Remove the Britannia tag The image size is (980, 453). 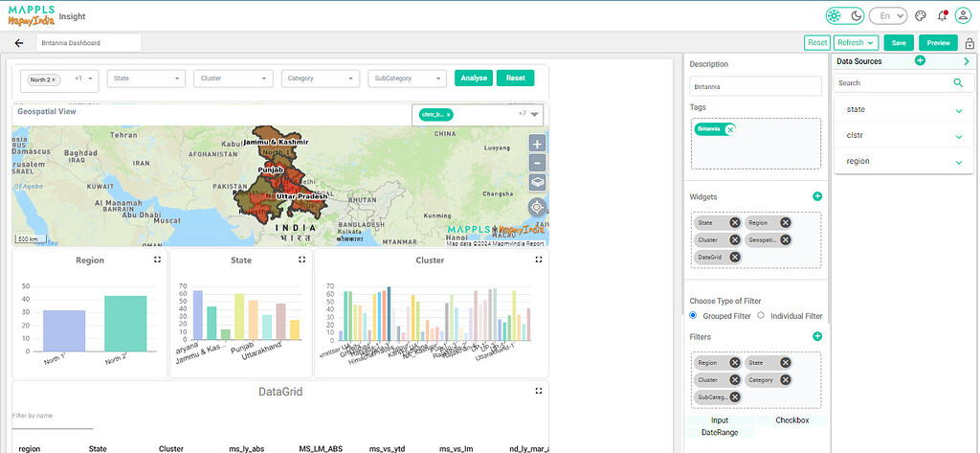point(730,129)
